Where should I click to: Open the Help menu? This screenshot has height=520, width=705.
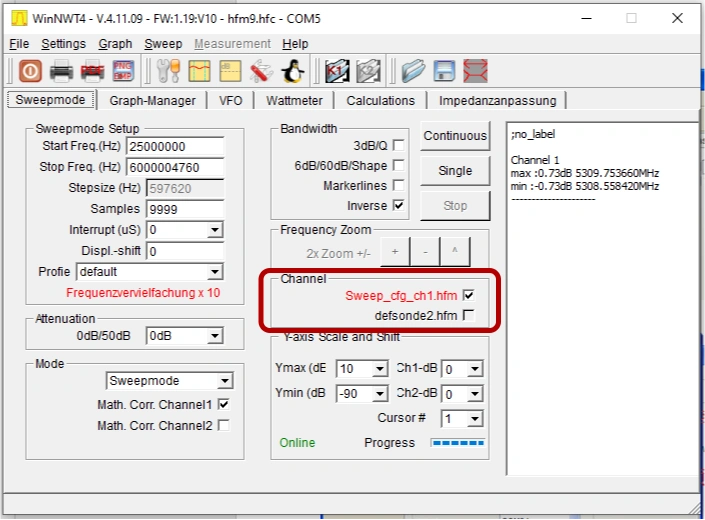pyautogui.click(x=295, y=44)
